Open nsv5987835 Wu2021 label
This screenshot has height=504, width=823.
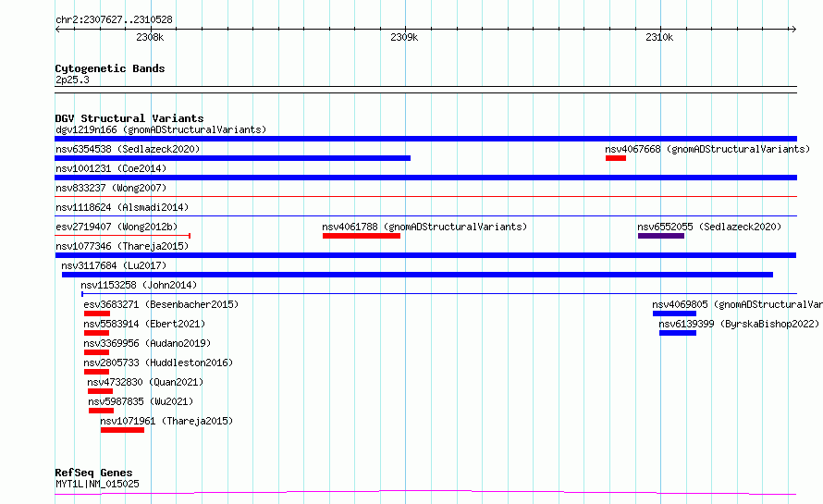(x=141, y=401)
